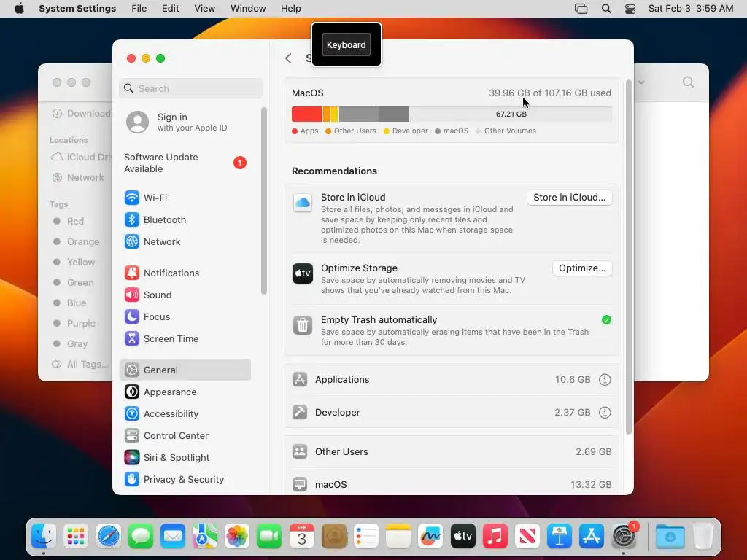Open the View menu
The height and width of the screenshot is (560, 747).
[204, 9]
